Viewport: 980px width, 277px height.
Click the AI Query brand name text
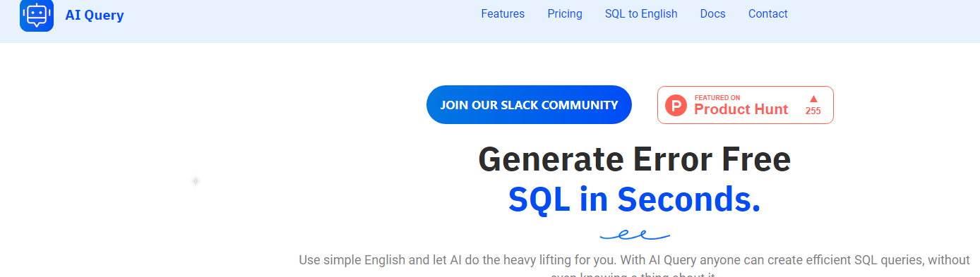pos(95,16)
